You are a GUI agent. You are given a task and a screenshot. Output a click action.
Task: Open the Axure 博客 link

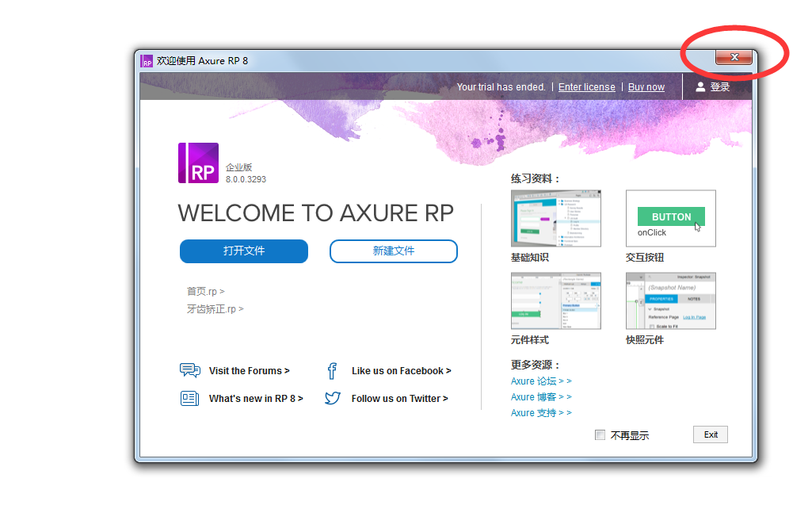(x=541, y=397)
